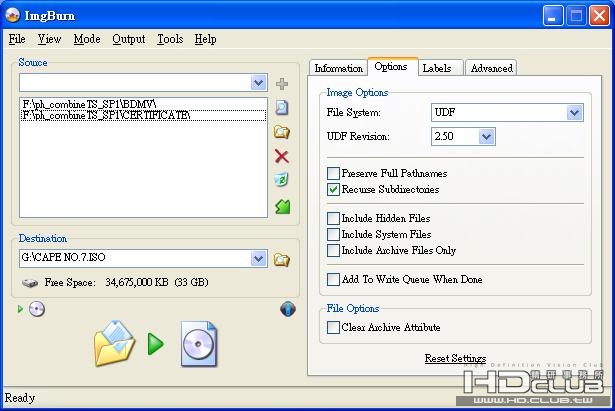615x411 pixels.
Task: Click the hard drive Free Space icon
Action: [30, 282]
